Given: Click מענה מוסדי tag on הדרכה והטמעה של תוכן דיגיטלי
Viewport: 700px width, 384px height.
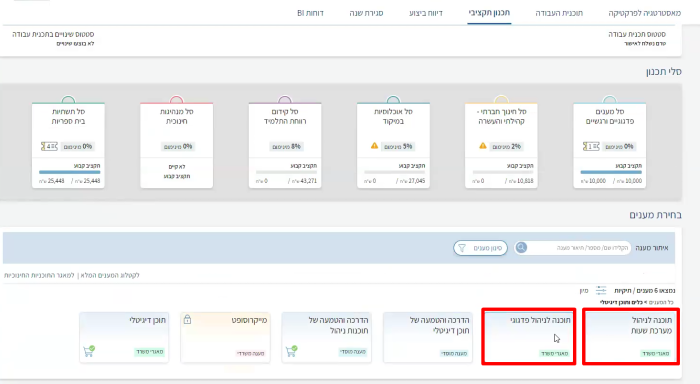Looking at the screenshot, I should coord(454,353).
